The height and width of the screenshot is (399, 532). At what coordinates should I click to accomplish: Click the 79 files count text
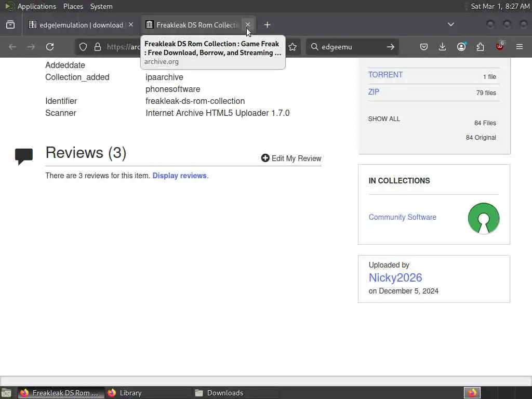coord(486,93)
